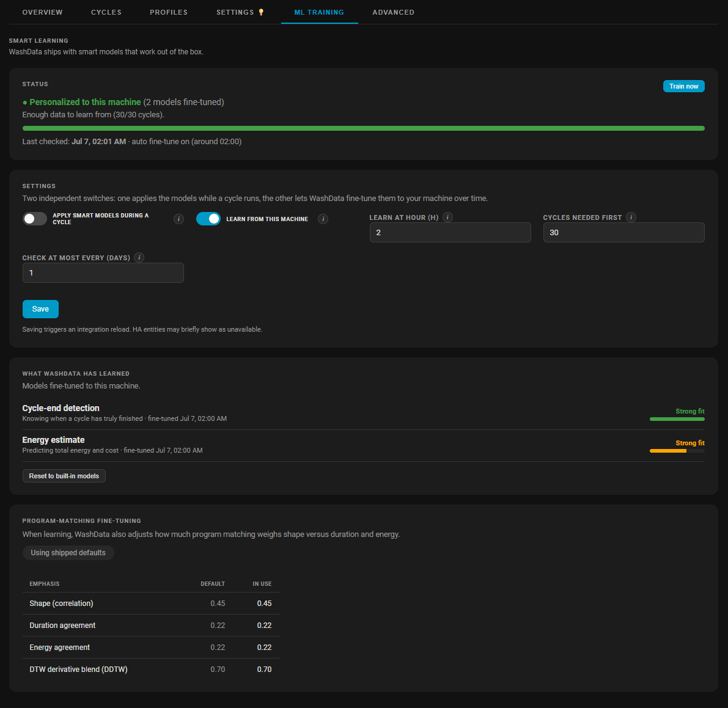Click the Energy estimate model title

coord(53,440)
